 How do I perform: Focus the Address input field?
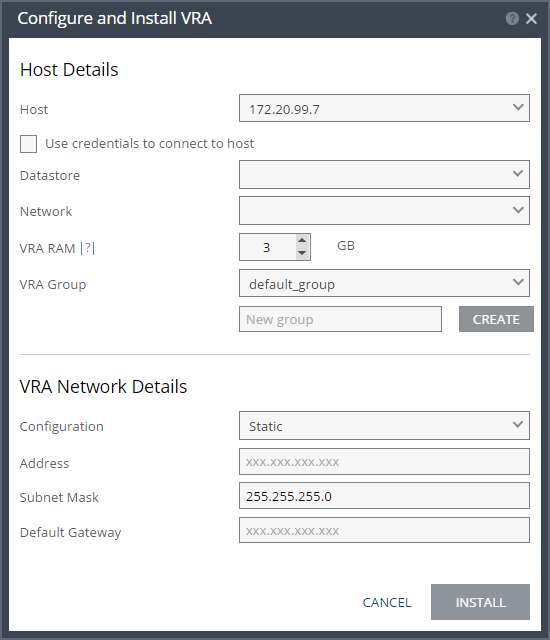click(x=384, y=462)
